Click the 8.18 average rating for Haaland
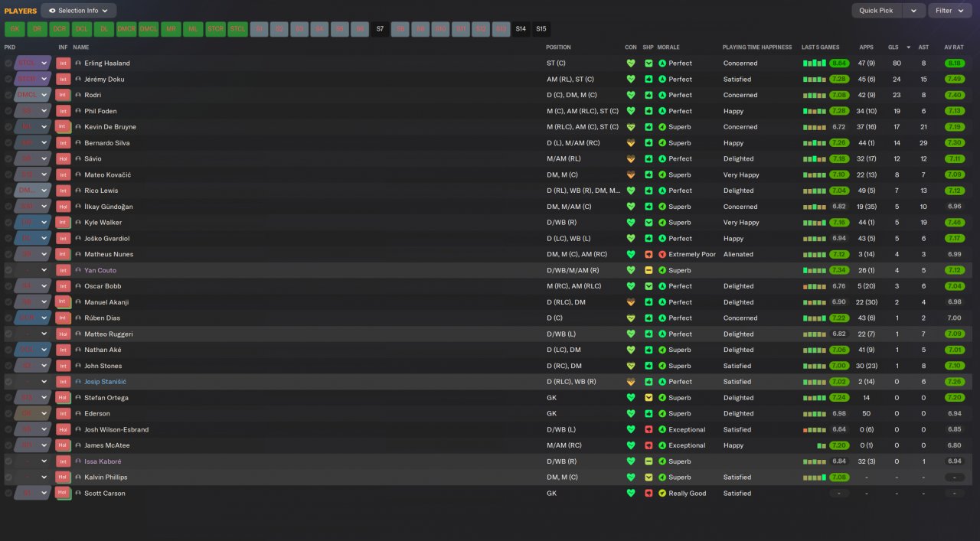 [x=953, y=64]
